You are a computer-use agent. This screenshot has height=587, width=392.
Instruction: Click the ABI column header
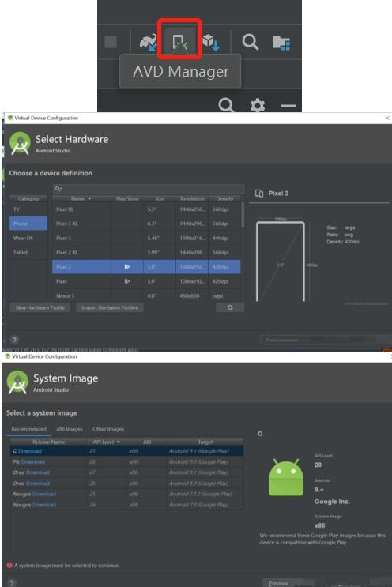[x=147, y=442]
